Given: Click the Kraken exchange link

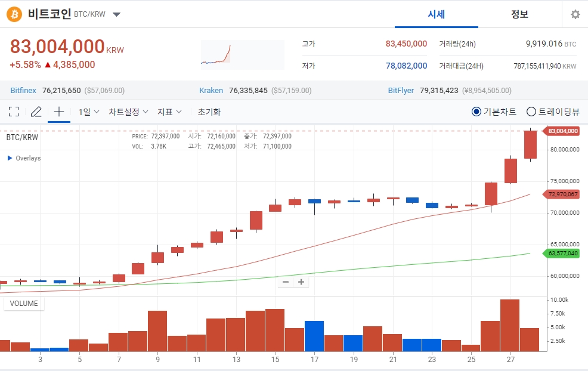Looking at the screenshot, I should tap(211, 91).
